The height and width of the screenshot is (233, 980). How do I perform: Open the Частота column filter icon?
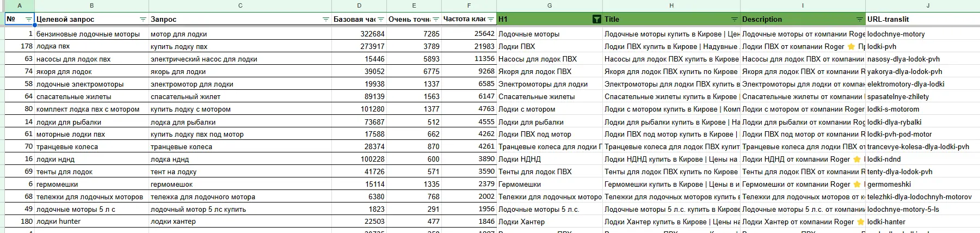click(490, 19)
